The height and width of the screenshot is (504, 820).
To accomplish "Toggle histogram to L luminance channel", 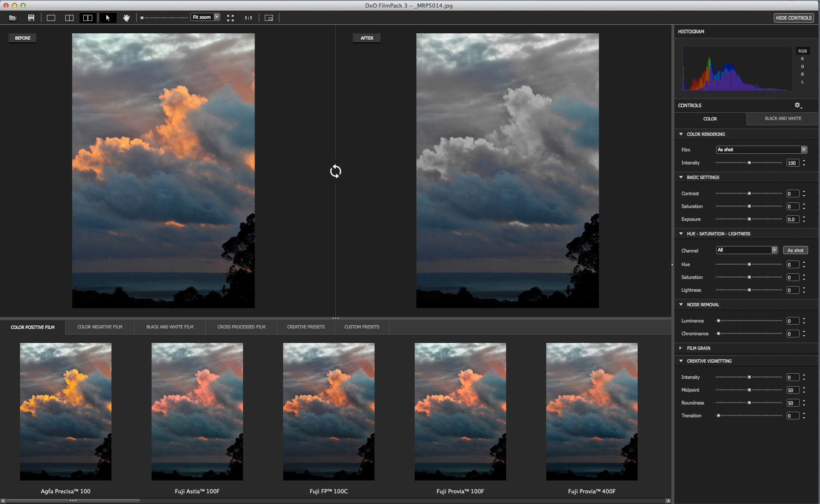I will point(802,82).
